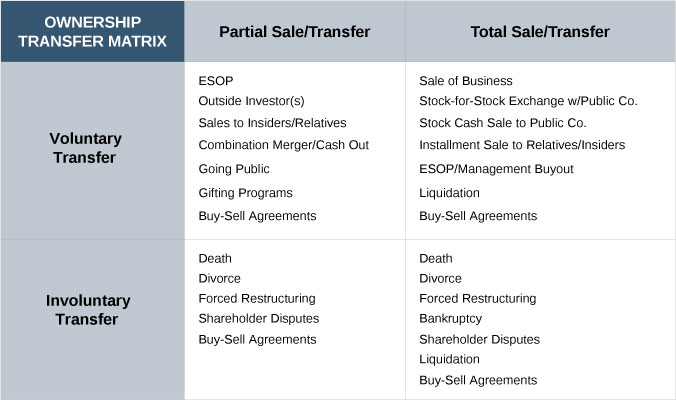Image resolution: width=676 pixels, height=400 pixels.
Task: Click Liquidation in the voluntary total cell
Action: coord(449,193)
